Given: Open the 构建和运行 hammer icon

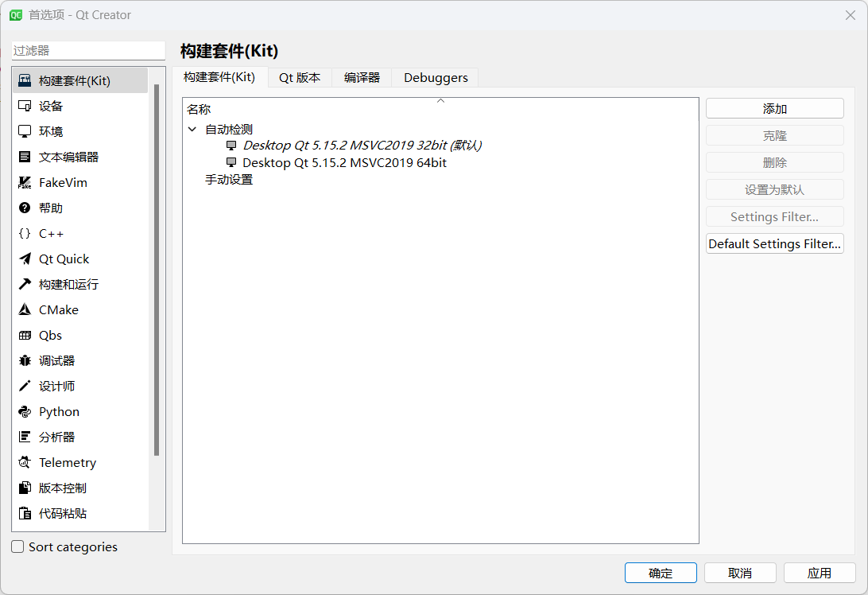Looking at the screenshot, I should [25, 284].
